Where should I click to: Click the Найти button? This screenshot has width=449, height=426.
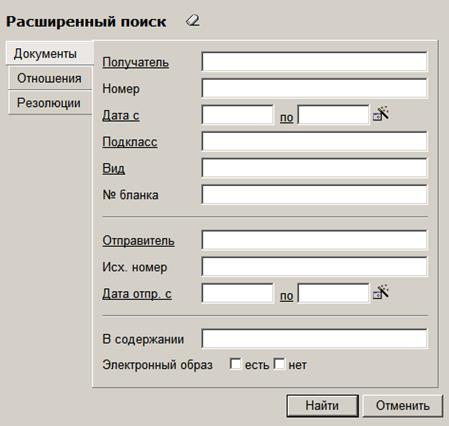coord(322,406)
